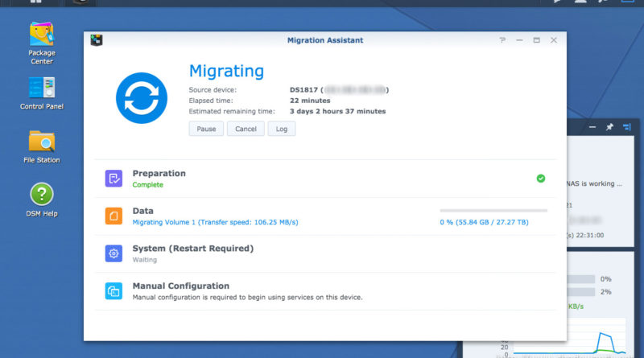Open DSM Help icon

pos(41,195)
